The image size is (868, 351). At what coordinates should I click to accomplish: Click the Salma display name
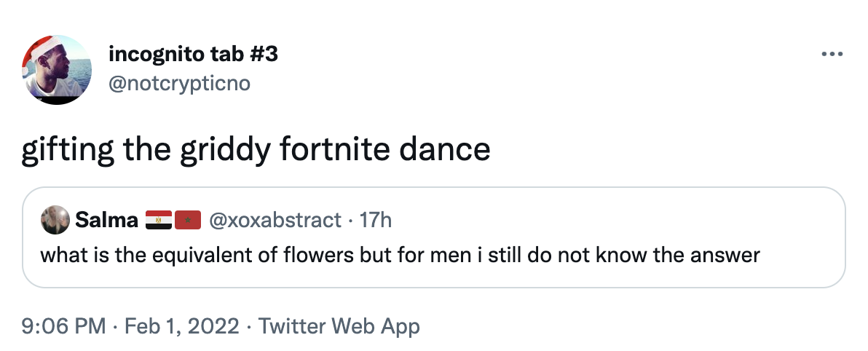106,220
